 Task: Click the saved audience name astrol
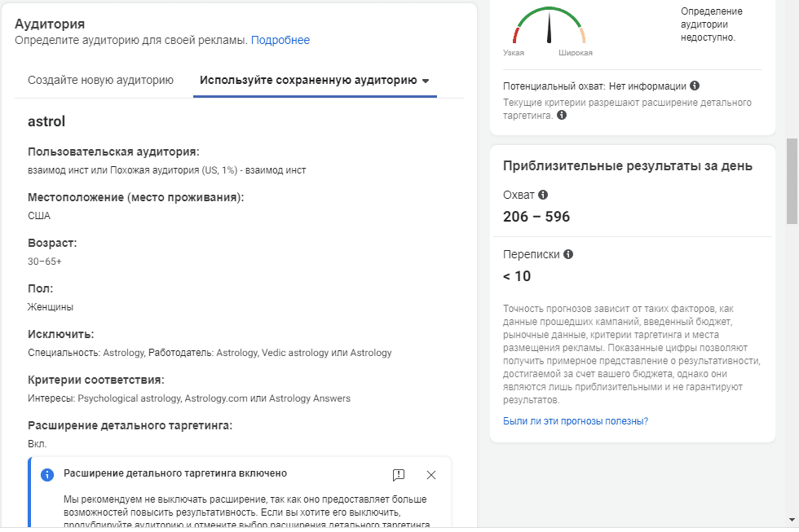click(46, 121)
